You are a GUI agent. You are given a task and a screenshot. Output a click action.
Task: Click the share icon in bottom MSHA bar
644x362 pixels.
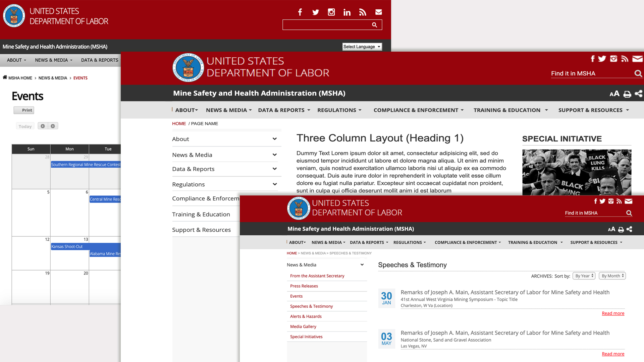(629, 229)
